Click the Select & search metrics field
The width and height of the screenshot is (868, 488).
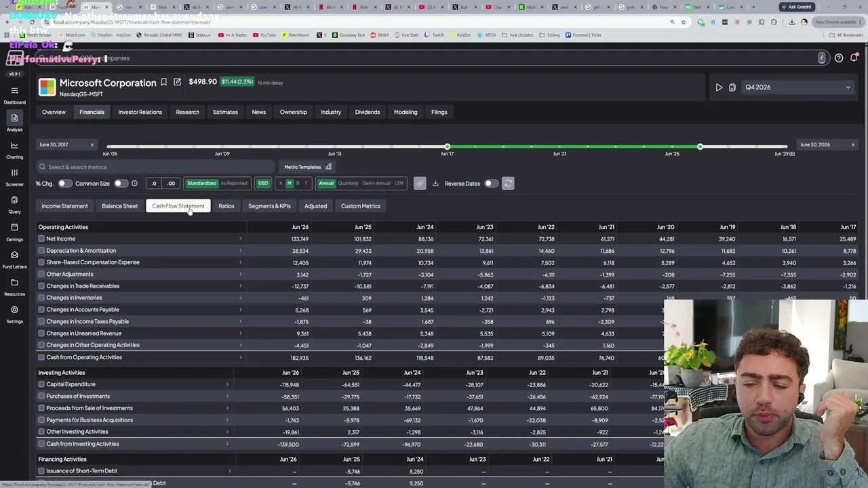(x=155, y=167)
